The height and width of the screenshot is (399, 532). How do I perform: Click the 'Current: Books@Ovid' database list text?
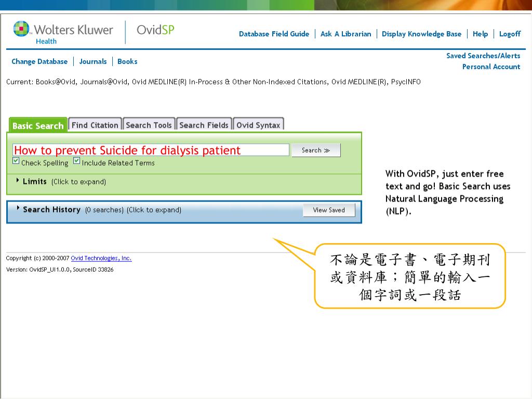[214, 82]
